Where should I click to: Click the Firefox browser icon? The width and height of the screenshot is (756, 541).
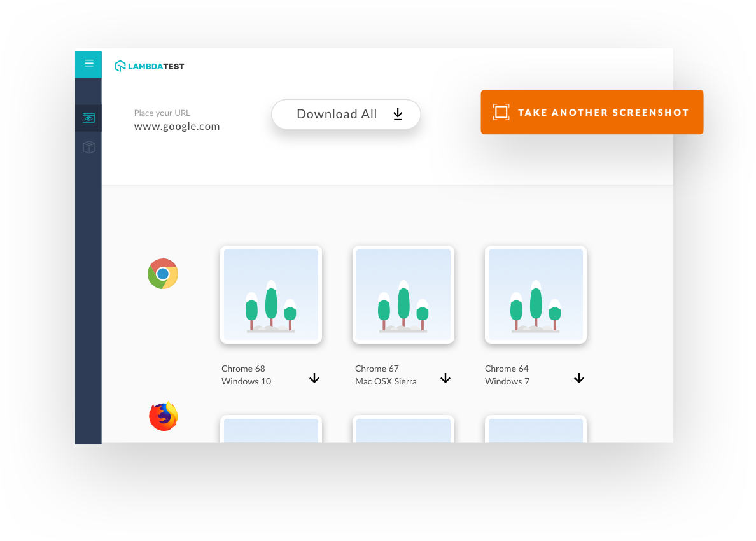164,416
